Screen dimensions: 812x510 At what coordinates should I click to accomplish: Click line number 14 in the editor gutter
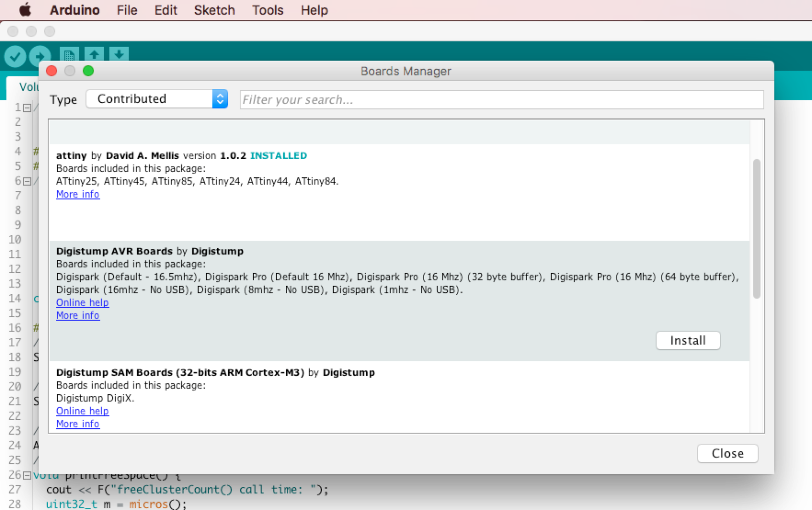click(15, 298)
